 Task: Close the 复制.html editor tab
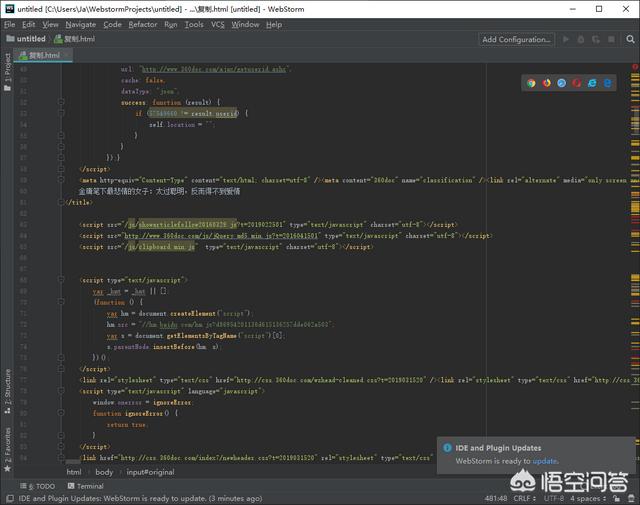pyautogui.click(x=67, y=55)
